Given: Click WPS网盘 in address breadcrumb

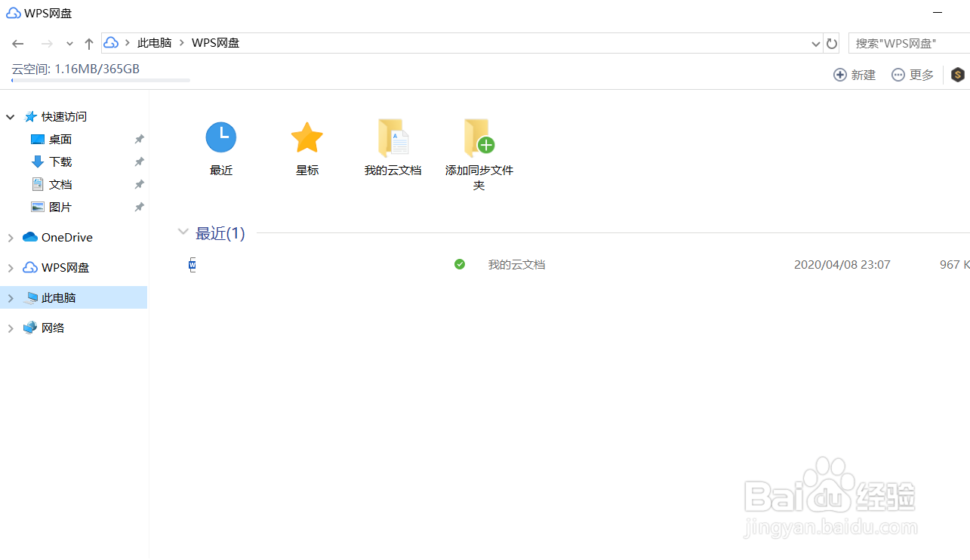Looking at the screenshot, I should tap(215, 43).
